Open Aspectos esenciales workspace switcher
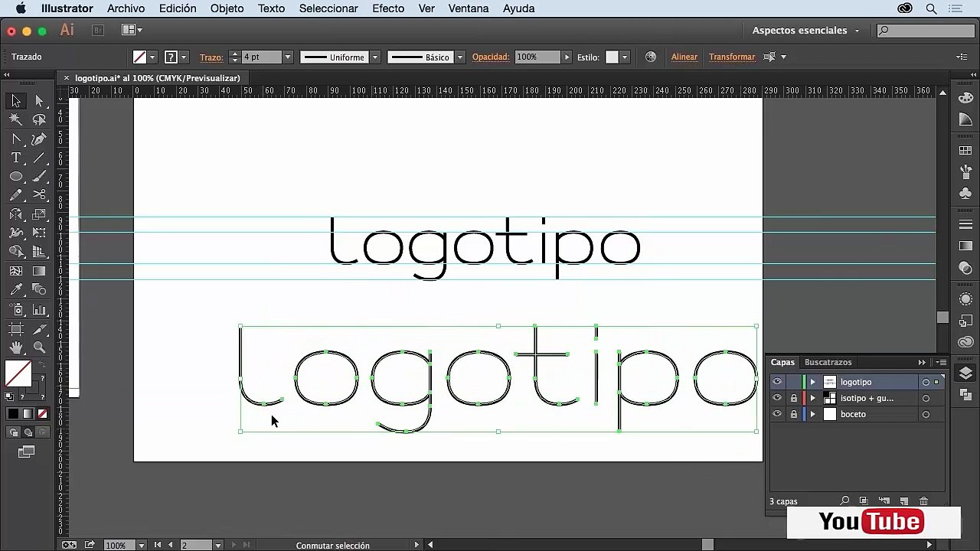This screenshot has width=980, height=551. point(805,31)
